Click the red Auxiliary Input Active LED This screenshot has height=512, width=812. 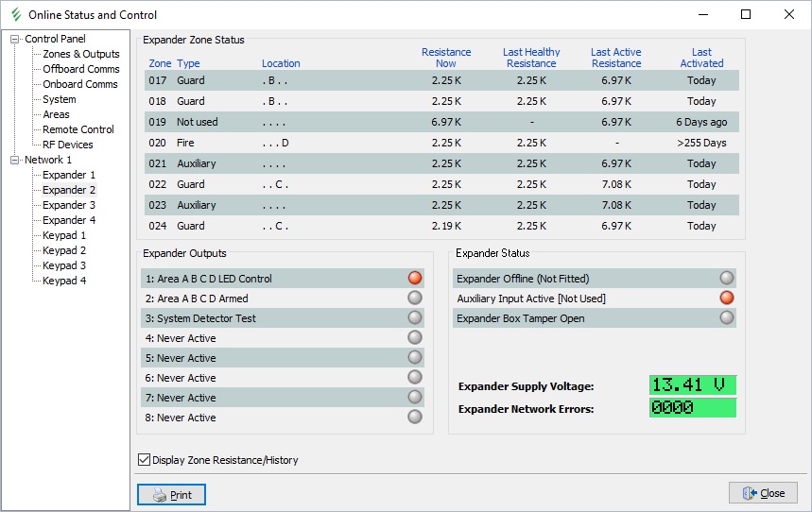(x=726, y=299)
